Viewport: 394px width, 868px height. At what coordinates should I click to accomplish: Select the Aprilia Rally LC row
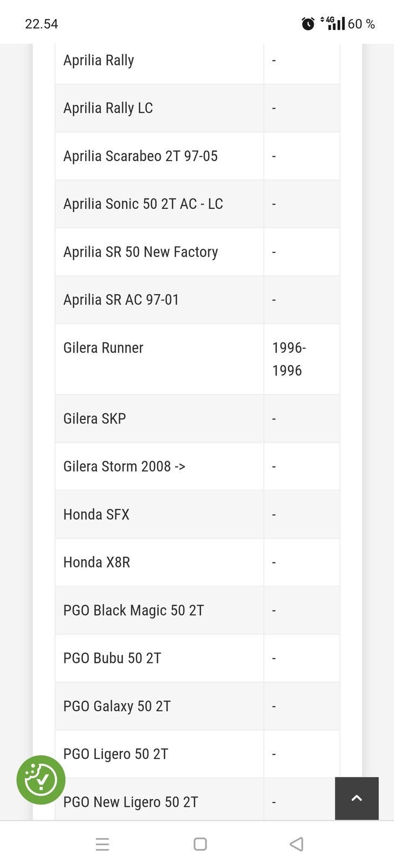(x=108, y=108)
